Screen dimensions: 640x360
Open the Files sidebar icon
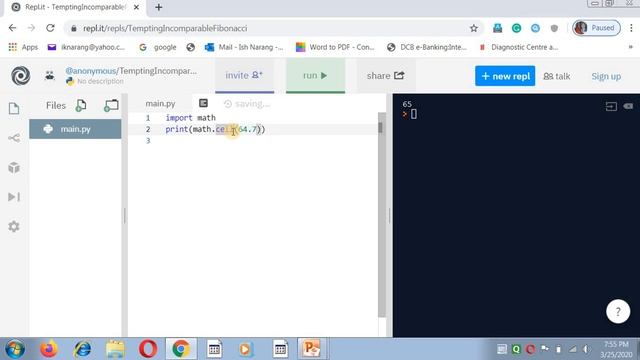pyautogui.click(x=14, y=108)
